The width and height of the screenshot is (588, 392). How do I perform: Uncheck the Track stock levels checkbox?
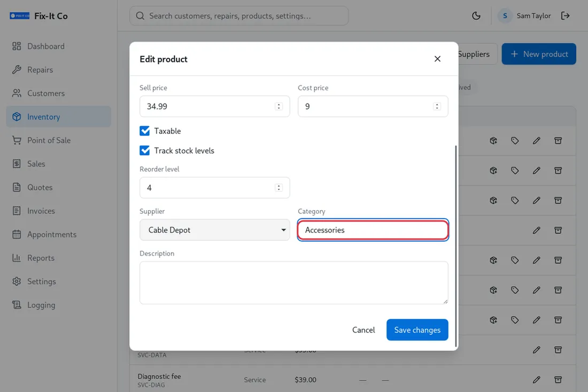(x=145, y=150)
